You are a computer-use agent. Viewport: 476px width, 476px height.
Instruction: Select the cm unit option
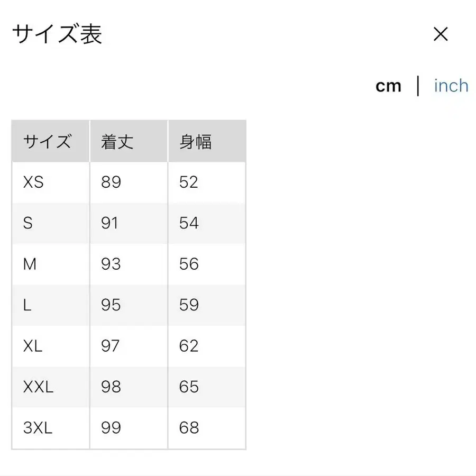[x=389, y=86]
